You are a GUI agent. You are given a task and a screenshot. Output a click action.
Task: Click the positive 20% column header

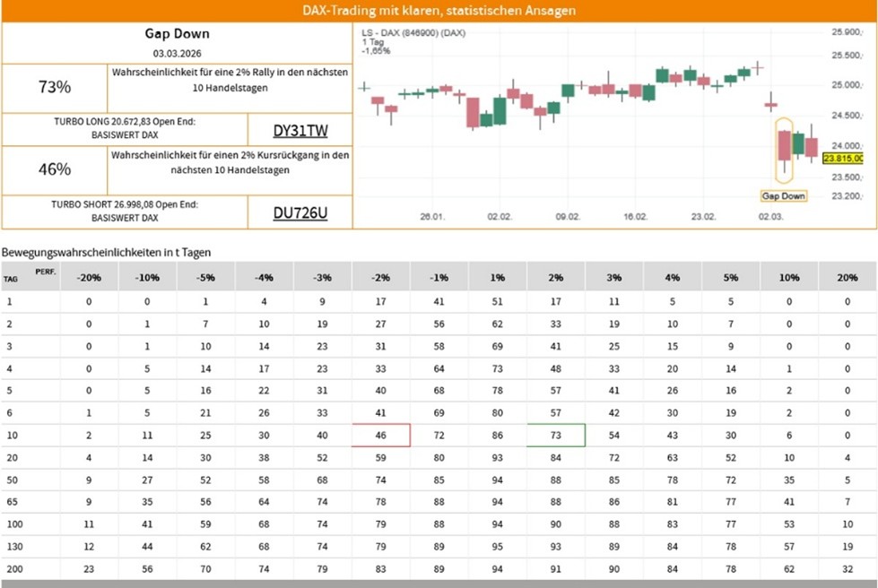[x=848, y=277]
